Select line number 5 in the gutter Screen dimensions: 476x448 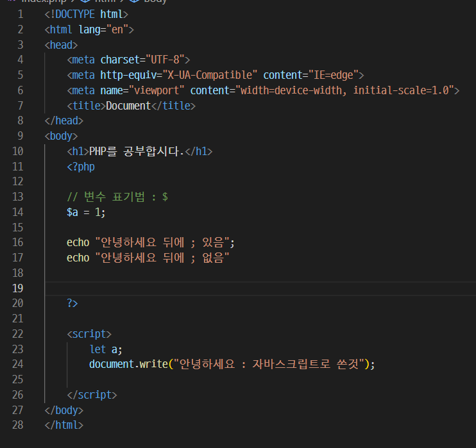coord(21,75)
